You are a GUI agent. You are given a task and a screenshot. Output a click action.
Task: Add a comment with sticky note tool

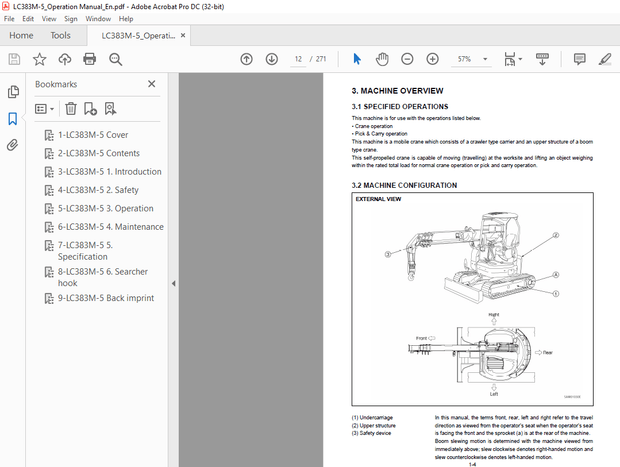point(579,59)
